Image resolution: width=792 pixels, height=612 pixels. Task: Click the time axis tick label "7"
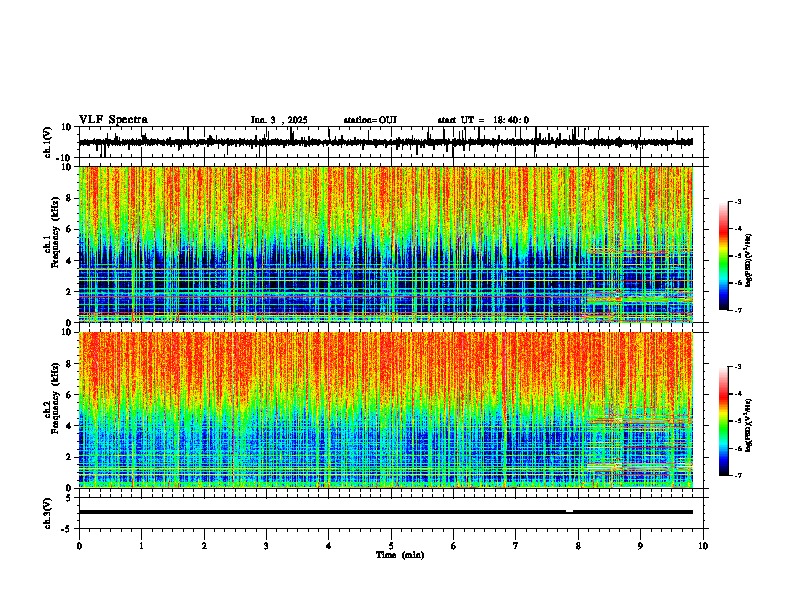[x=516, y=546]
